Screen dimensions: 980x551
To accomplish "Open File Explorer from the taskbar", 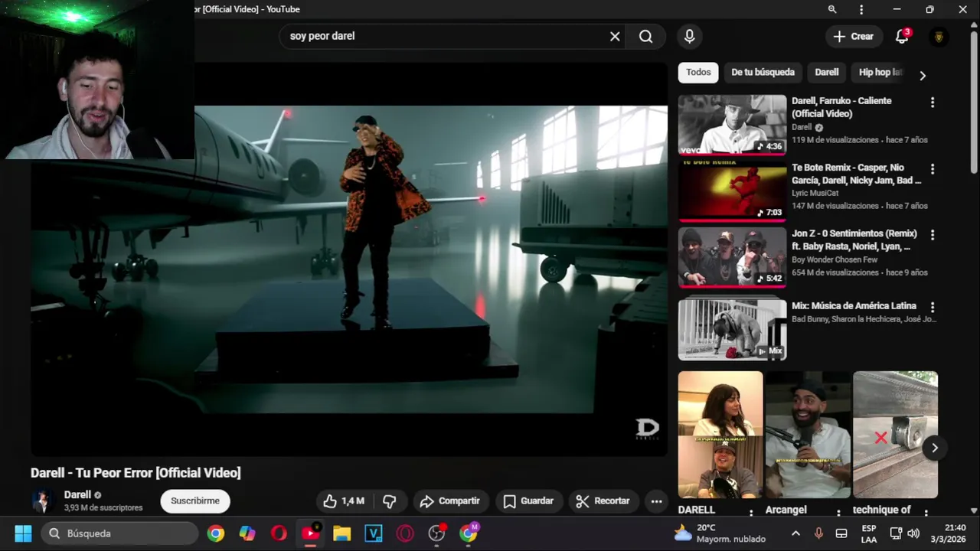I will tap(341, 533).
